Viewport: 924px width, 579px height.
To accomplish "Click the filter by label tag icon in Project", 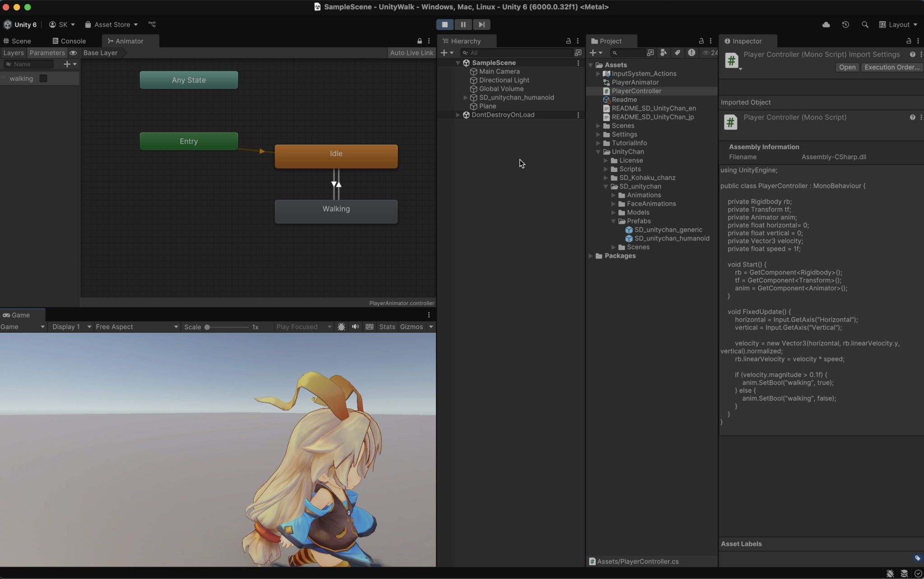I will 677,53.
